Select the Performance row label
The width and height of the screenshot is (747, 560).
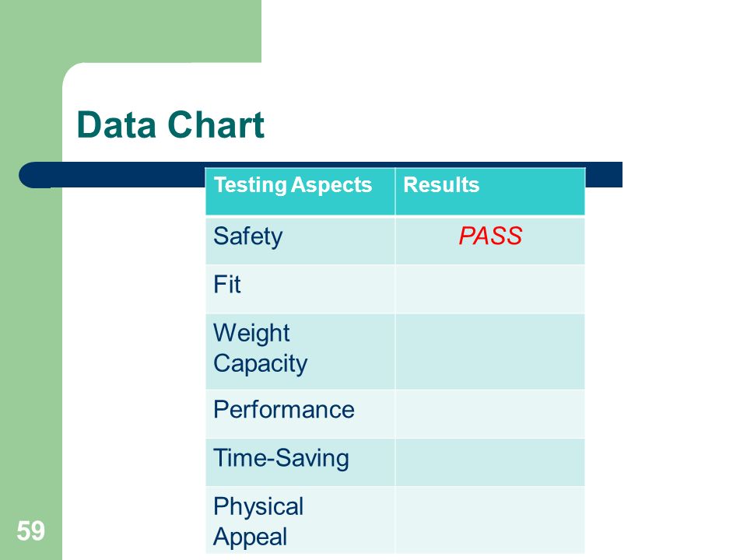[x=284, y=410]
